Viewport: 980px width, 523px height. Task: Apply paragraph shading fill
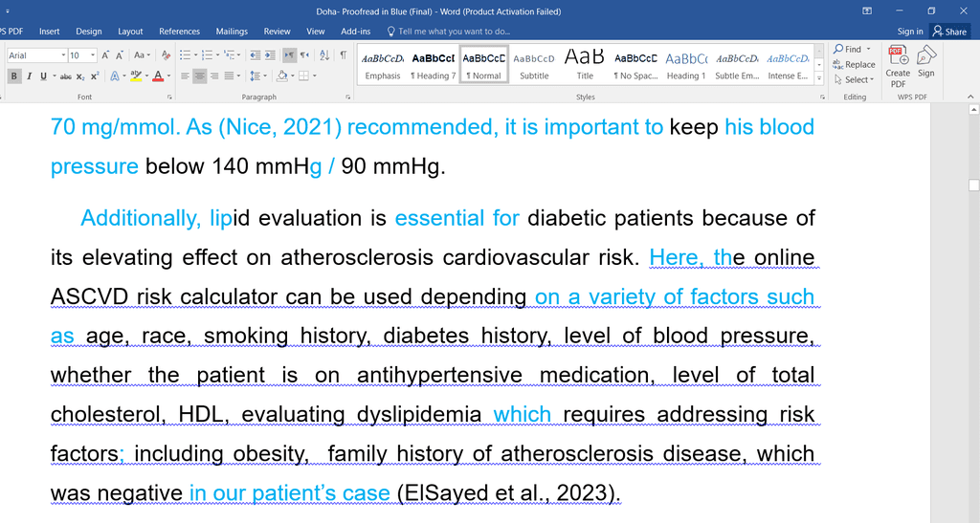282,76
